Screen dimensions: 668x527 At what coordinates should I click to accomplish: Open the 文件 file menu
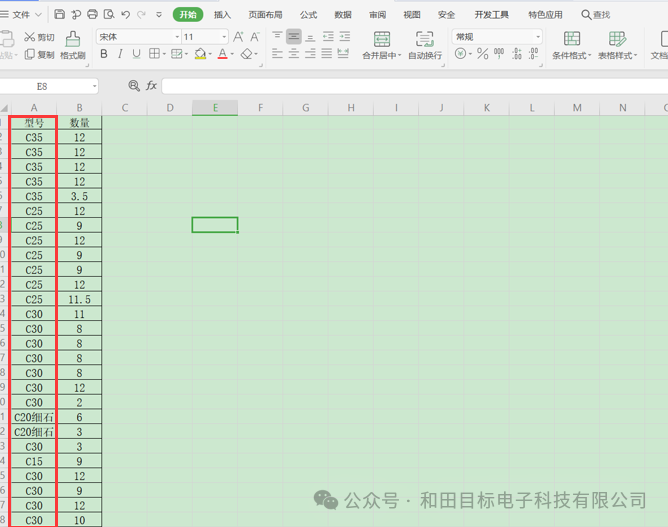[x=21, y=15]
